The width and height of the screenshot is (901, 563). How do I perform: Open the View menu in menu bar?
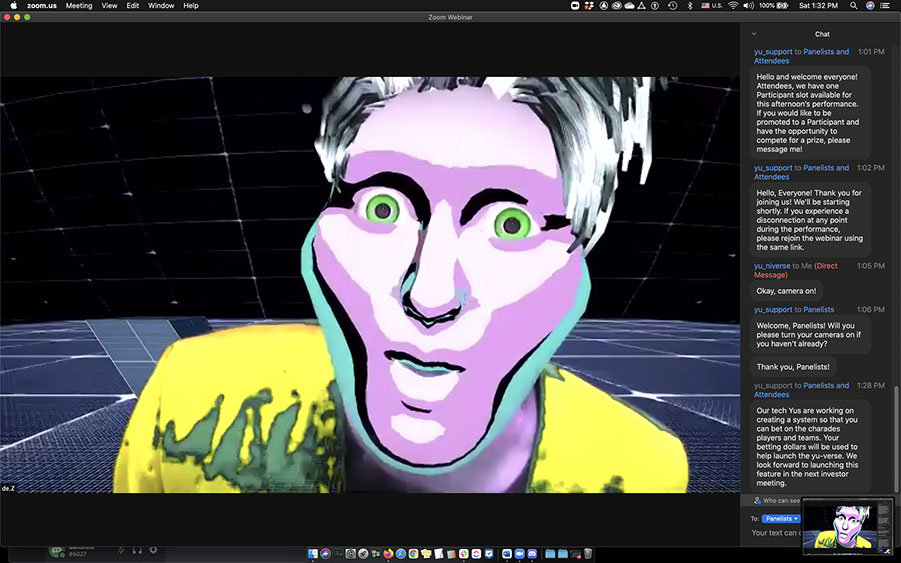(109, 6)
